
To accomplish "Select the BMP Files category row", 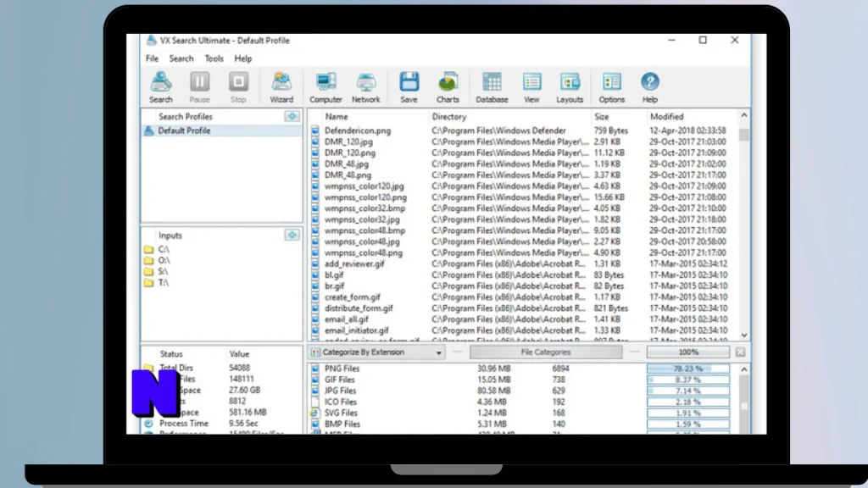I will (x=523, y=424).
